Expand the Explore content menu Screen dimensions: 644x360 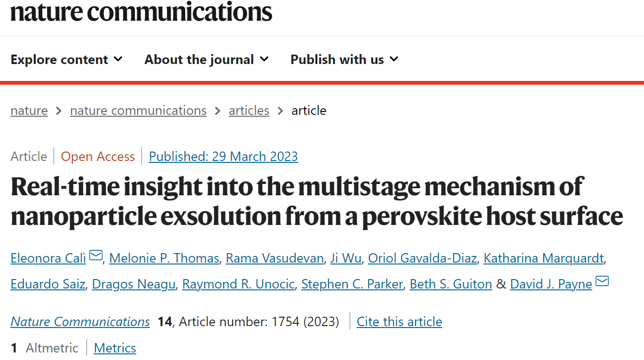(66, 59)
